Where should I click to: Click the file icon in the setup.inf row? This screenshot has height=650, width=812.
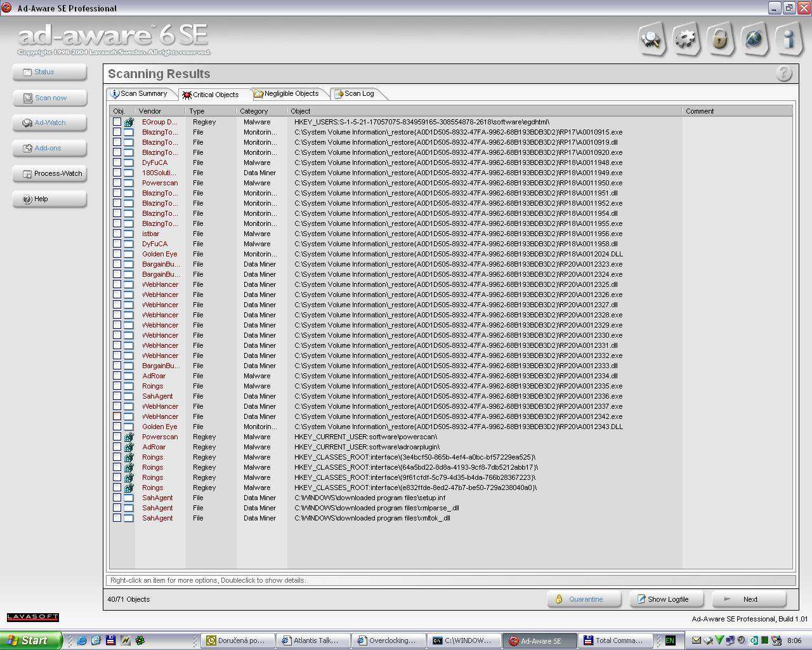tap(129, 498)
